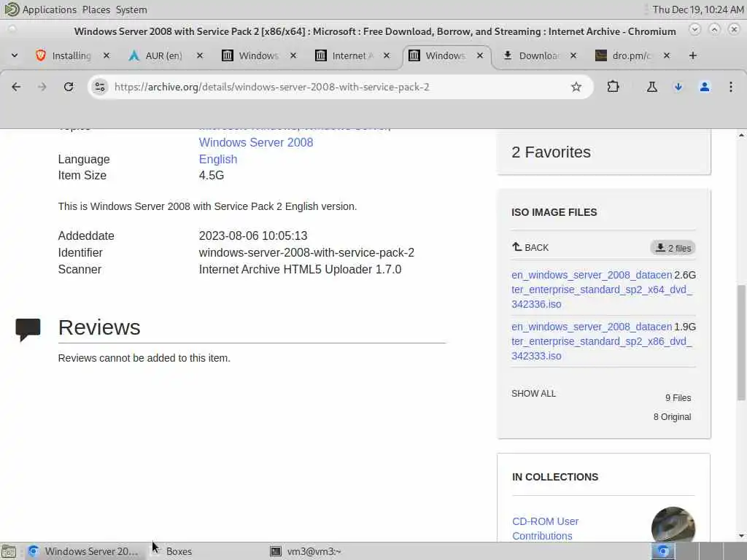Open the Chromium three-dot menu
Viewport: 747px width, 560px height.
click(731, 87)
